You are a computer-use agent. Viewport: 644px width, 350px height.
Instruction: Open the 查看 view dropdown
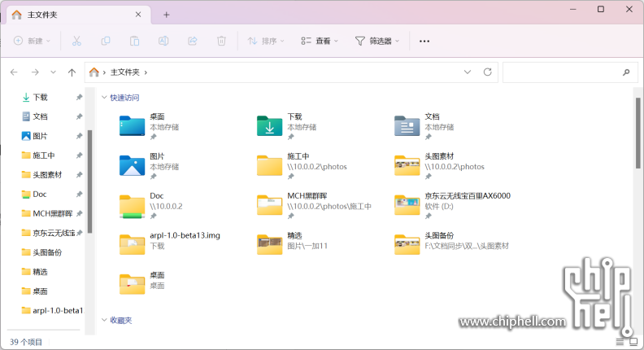[x=320, y=41]
